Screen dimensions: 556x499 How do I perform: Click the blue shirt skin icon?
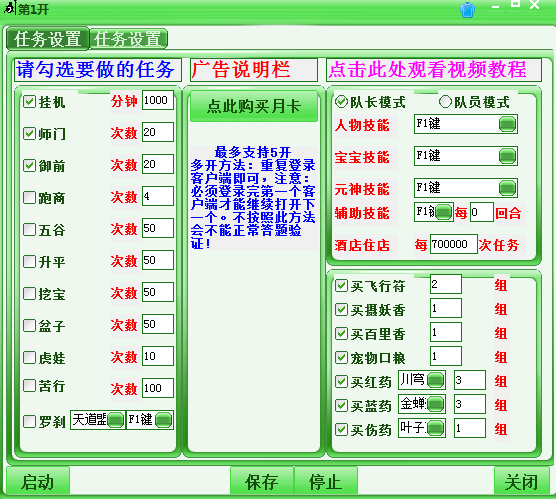pos(467,10)
